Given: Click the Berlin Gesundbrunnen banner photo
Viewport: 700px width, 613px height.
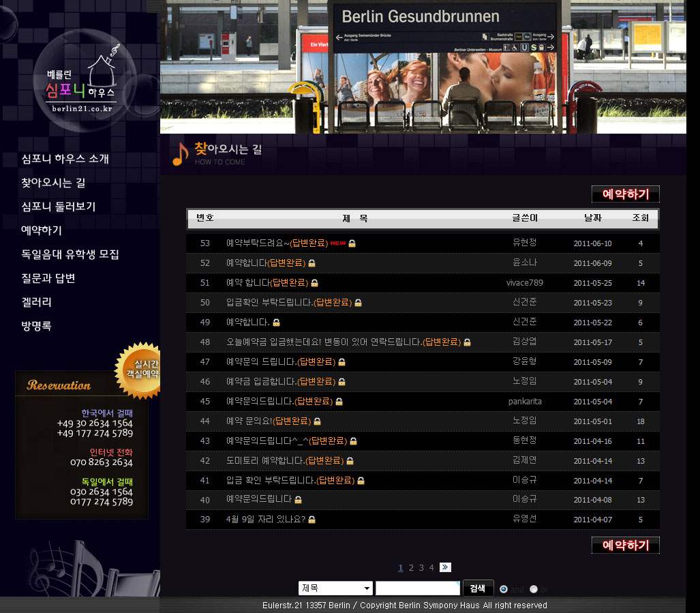Looking at the screenshot, I should pos(423,67).
